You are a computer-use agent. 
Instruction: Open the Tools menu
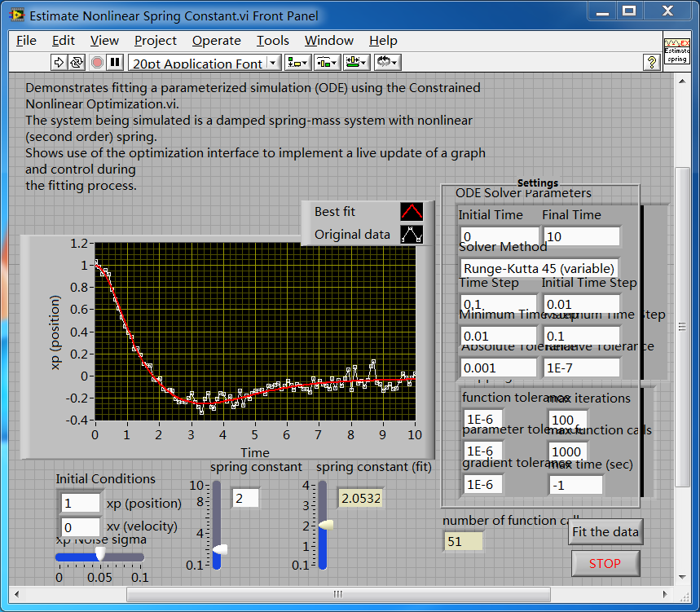click(x=272, y=41)
